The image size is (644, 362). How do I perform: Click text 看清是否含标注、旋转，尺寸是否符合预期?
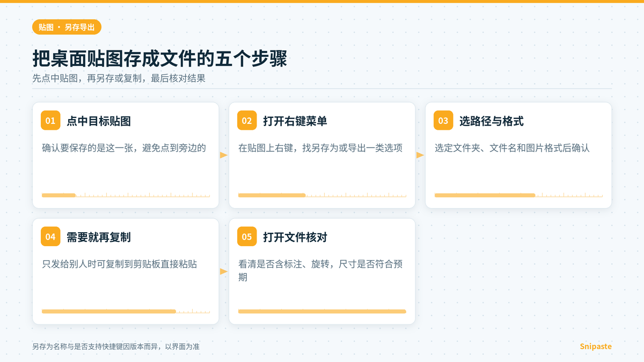(x=320, y=270)
